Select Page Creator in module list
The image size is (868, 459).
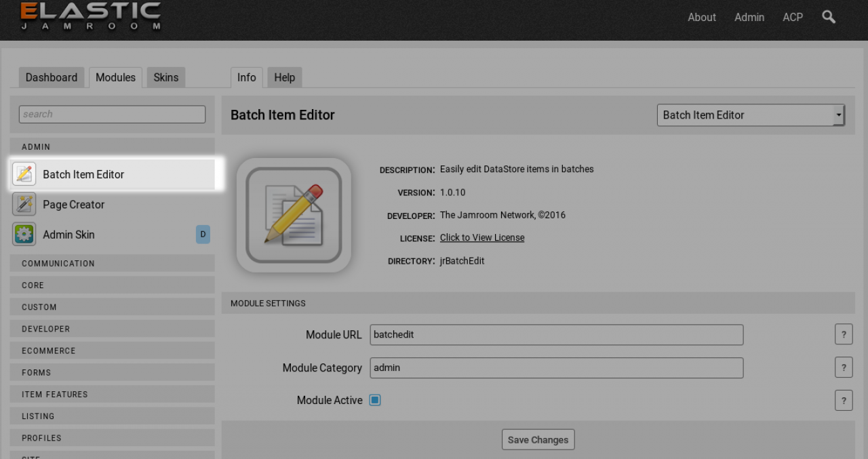tap(112, 204)
